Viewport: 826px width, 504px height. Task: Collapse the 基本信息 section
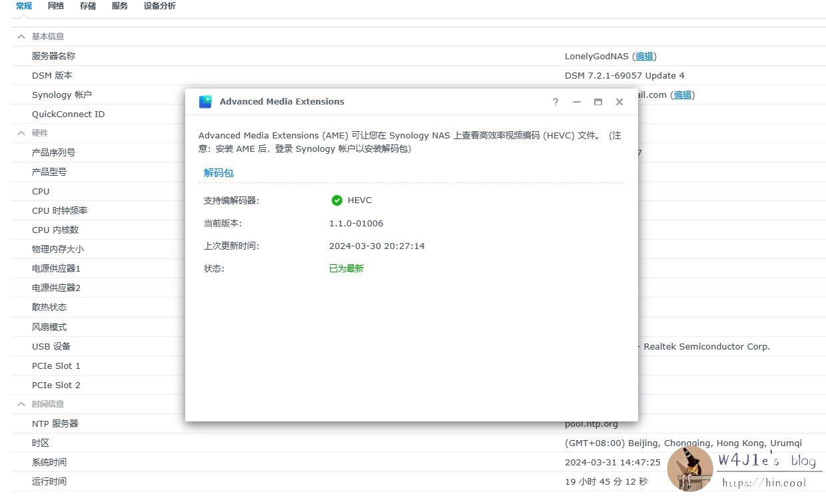[x=21, y=37]
